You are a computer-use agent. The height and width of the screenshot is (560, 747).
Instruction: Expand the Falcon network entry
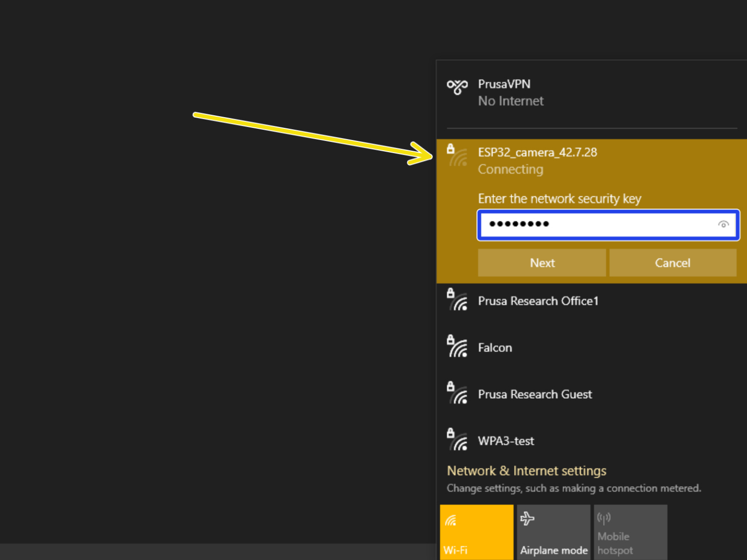495,348
